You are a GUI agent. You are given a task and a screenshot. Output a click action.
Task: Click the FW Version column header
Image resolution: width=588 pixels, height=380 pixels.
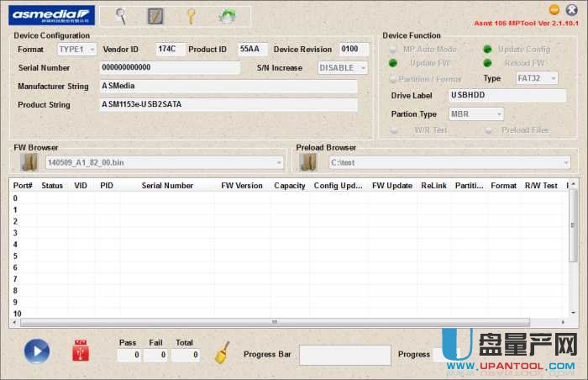click(242, 186)
